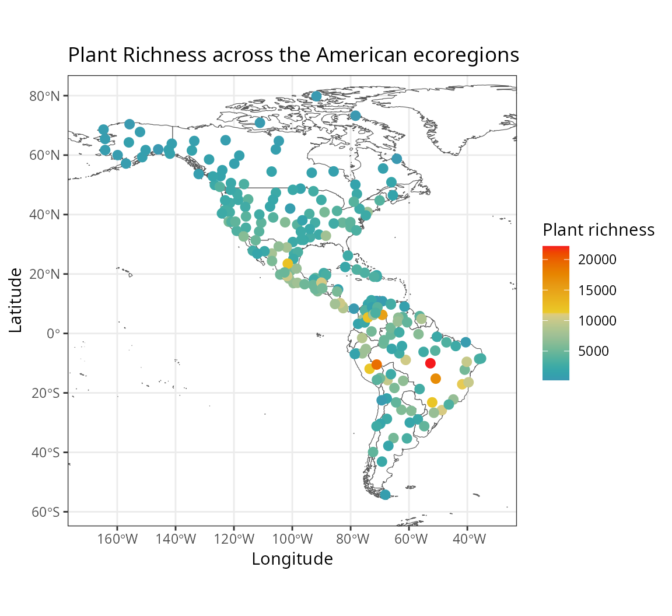672x616 pixels.
Task: Select the 40°W longitude tick label
Action: click(x=468, y=540)
